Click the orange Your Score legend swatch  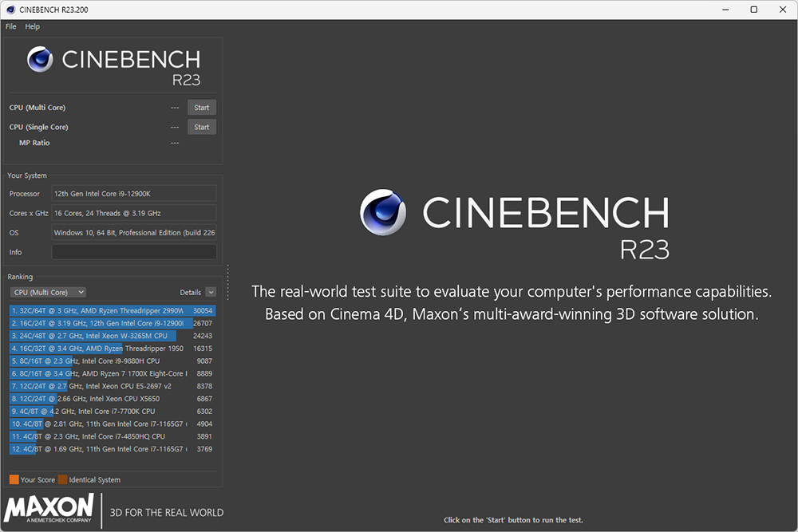tap(14, 479)
